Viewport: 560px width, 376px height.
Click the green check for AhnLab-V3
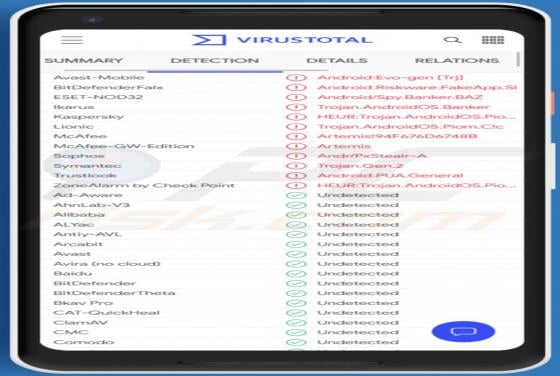296,205
